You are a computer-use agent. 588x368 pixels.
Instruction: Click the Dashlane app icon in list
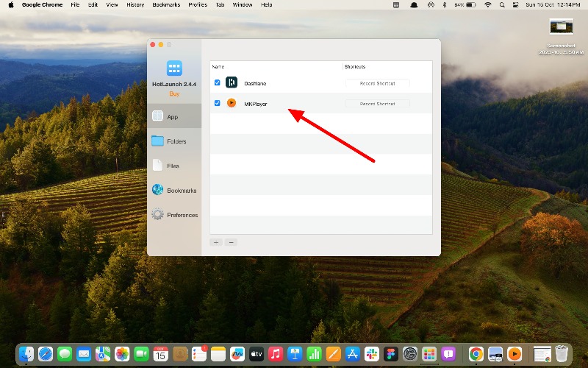[x=232, y=82]
